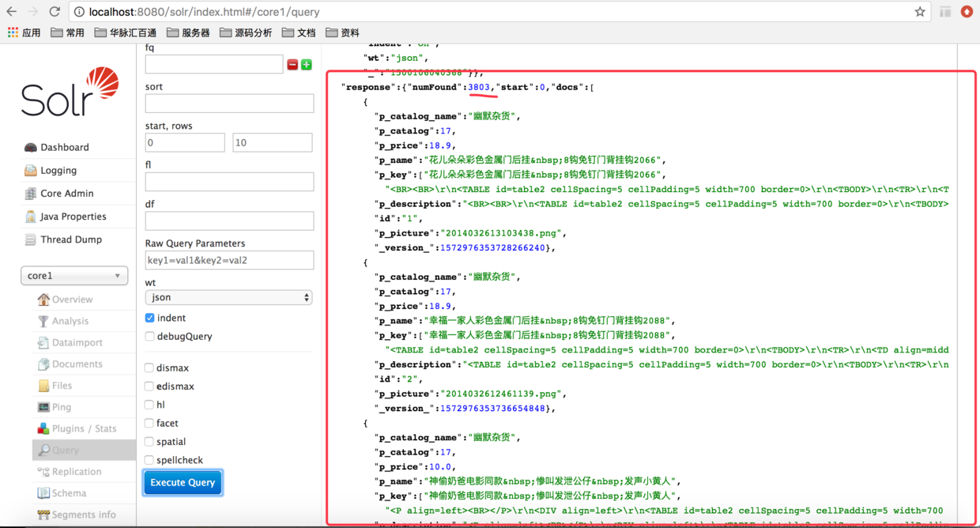Image resolution: width=980 pixels, height=528 pixels.
Task: Open the Documents link for core1
Action: (x=77, y=364)
